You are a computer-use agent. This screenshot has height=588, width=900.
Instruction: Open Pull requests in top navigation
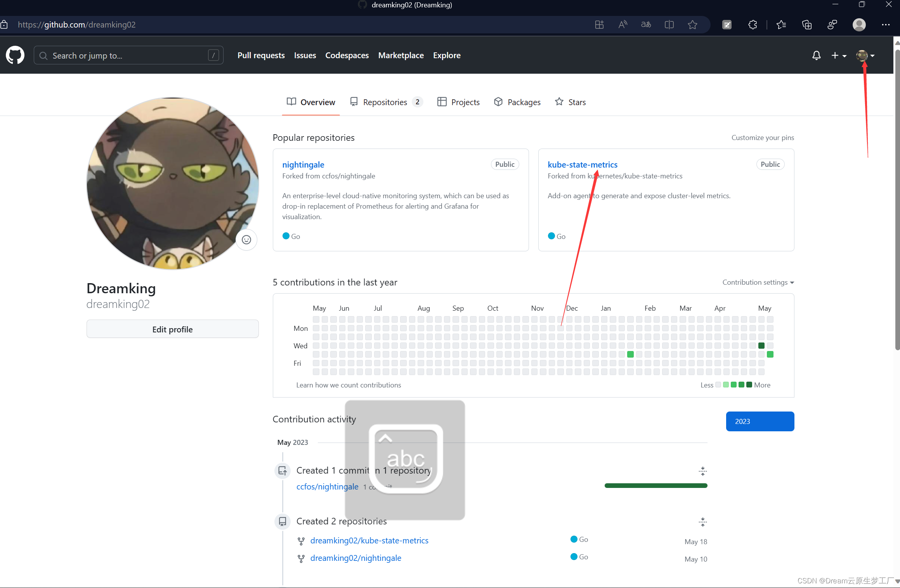coord(261,55)
